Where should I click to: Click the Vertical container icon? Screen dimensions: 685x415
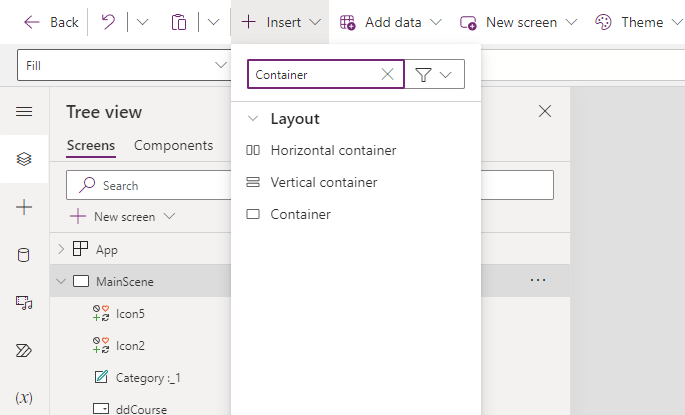pyautogui.click(x=253, y=182)
